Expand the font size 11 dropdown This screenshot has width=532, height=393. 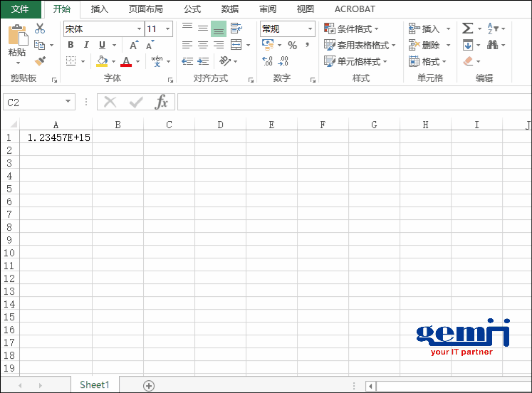[168, 29]
